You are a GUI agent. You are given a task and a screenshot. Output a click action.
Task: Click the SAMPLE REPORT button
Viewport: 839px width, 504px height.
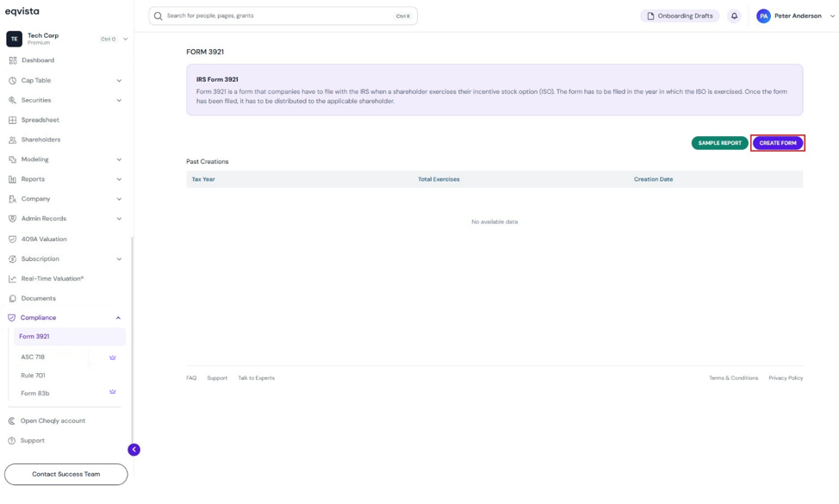pyautogui.click(x=719, y=143)
